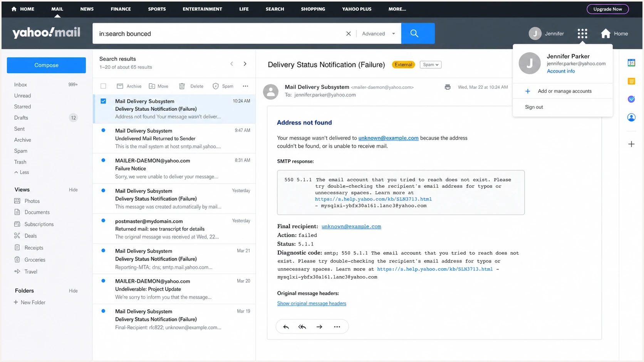
Task: Hide the Views section
Action: [73, 190]
